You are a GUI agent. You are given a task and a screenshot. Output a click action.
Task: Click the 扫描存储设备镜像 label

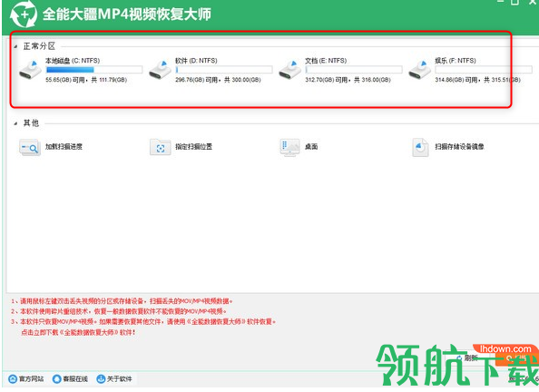(x=460, y=147)
